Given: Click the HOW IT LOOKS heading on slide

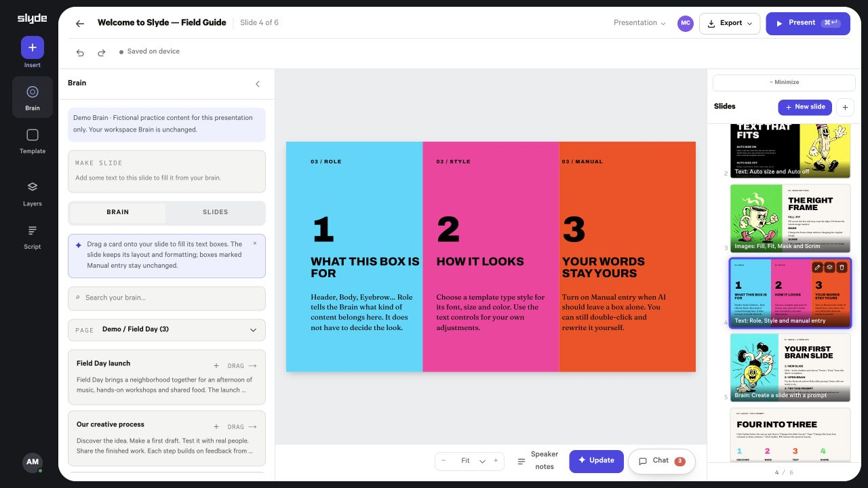Looking at the screenshot, I should click(480, 262).
